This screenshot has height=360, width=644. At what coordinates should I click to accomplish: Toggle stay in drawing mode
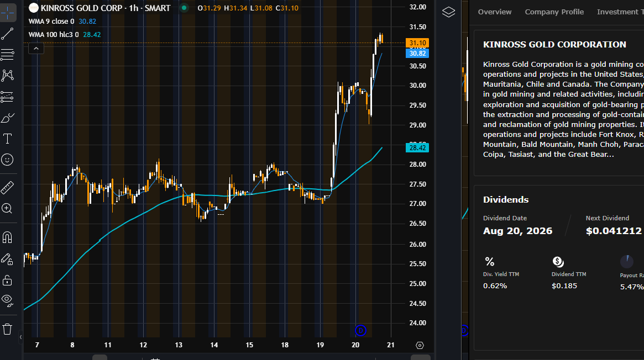click(x=7, y=259)
